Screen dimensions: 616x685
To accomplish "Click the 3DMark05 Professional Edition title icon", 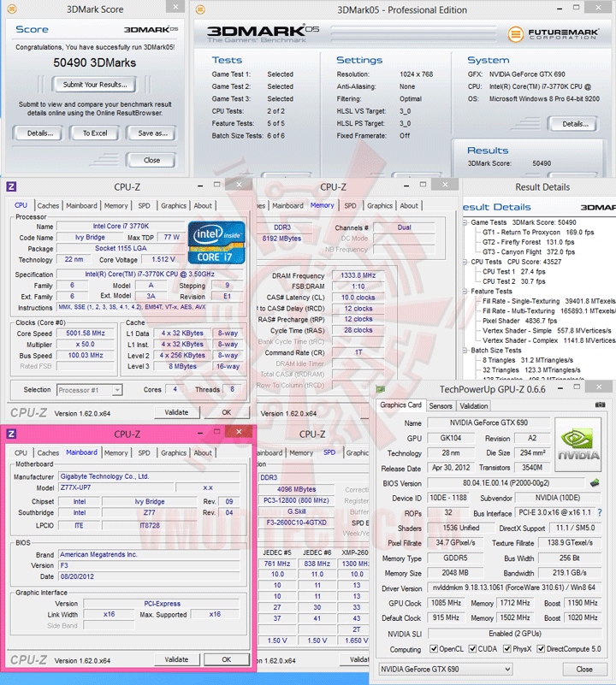I will tap(200, 9).
